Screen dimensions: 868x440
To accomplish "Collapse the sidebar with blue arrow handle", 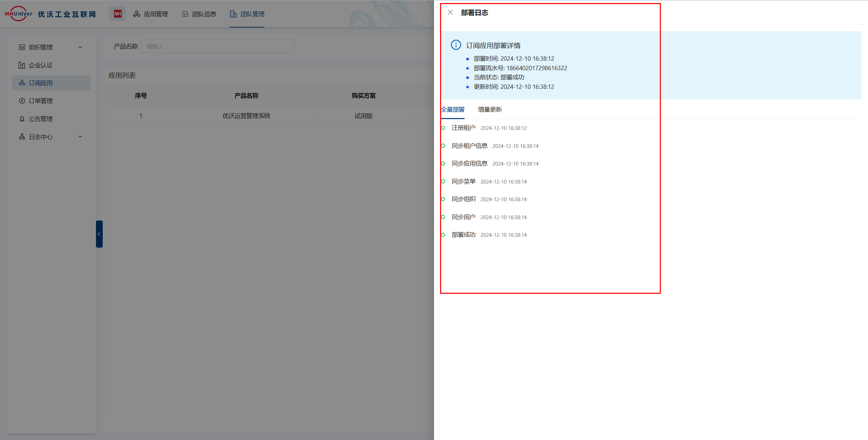I will 99,234.
